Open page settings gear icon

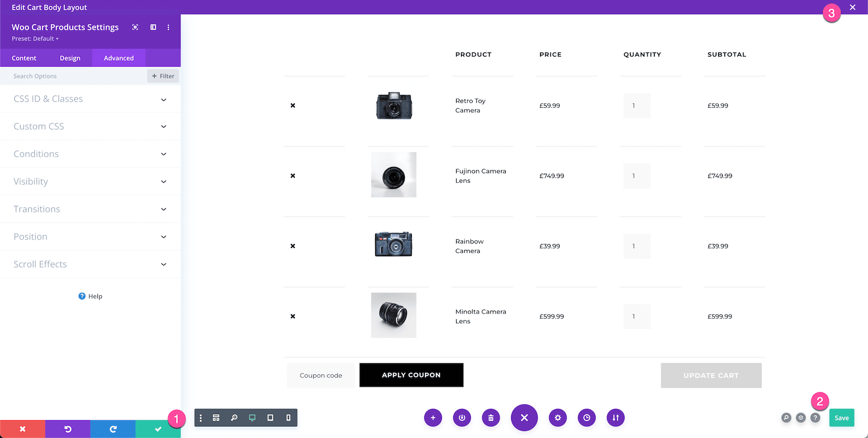558,418
